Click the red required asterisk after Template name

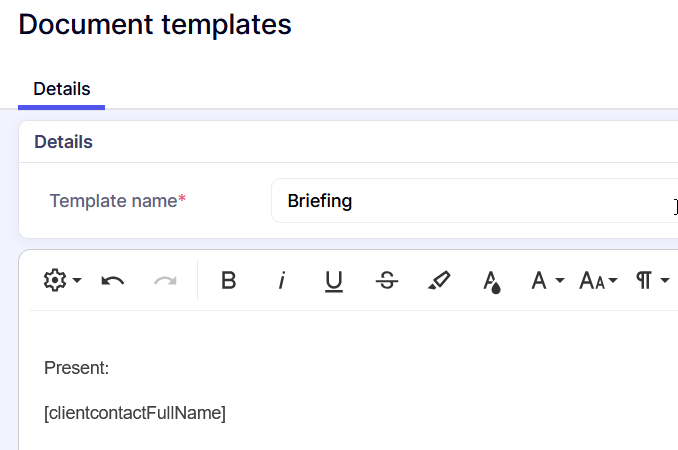click(x=182, y=200)
